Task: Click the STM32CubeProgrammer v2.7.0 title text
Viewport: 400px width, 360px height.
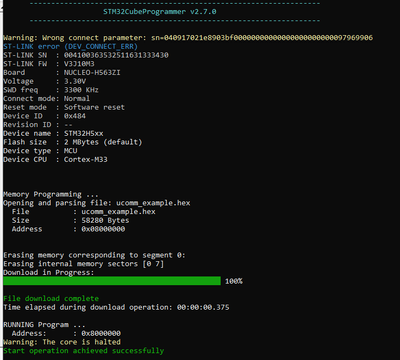Action: point(160,12)
